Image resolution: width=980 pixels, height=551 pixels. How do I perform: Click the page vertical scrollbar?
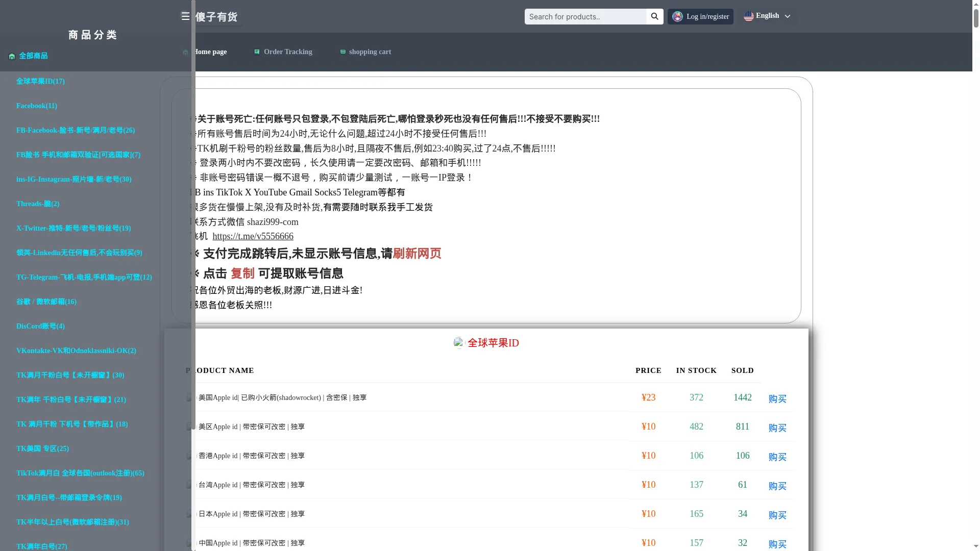976,275
